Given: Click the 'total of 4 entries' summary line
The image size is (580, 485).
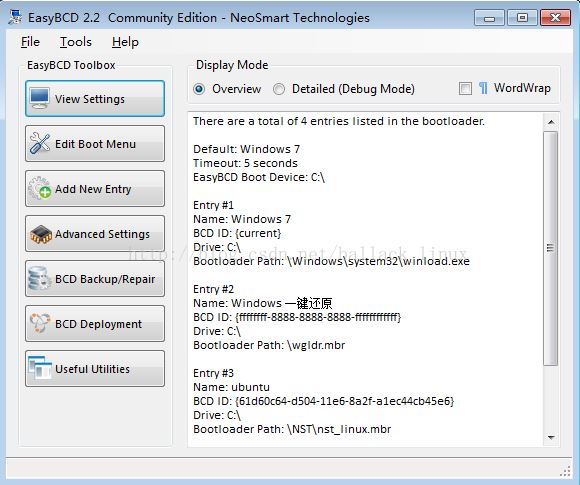Looking at the screenshot, I should click(x=339, y=121).
